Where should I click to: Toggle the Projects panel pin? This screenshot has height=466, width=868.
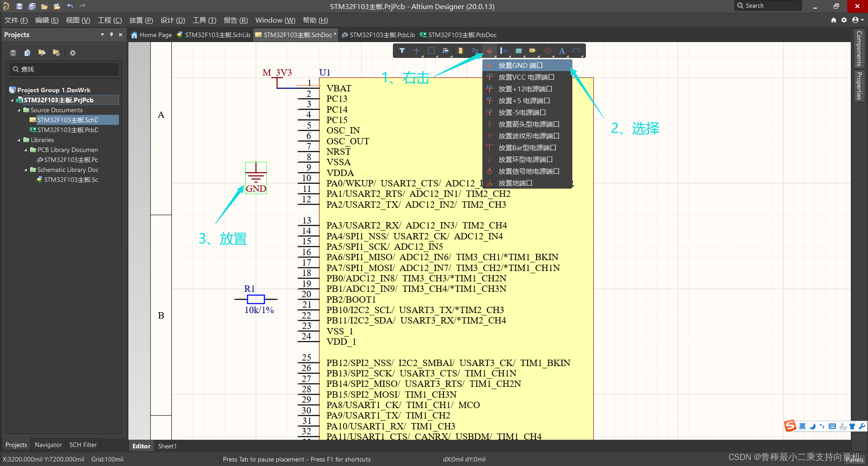pos(111,35)
